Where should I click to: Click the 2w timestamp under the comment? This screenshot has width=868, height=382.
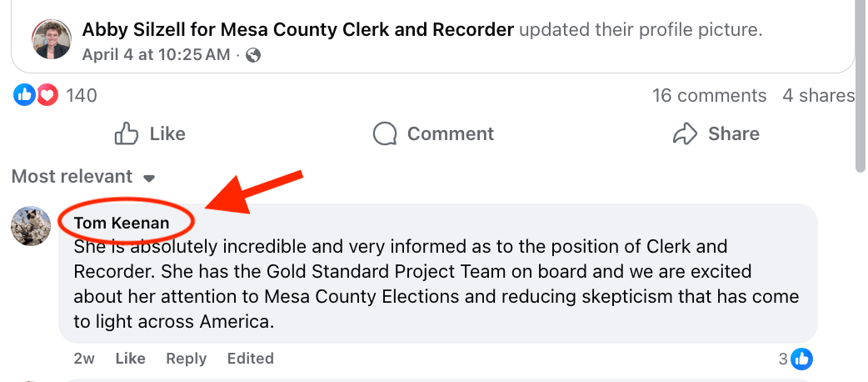[x=84, y=359]
